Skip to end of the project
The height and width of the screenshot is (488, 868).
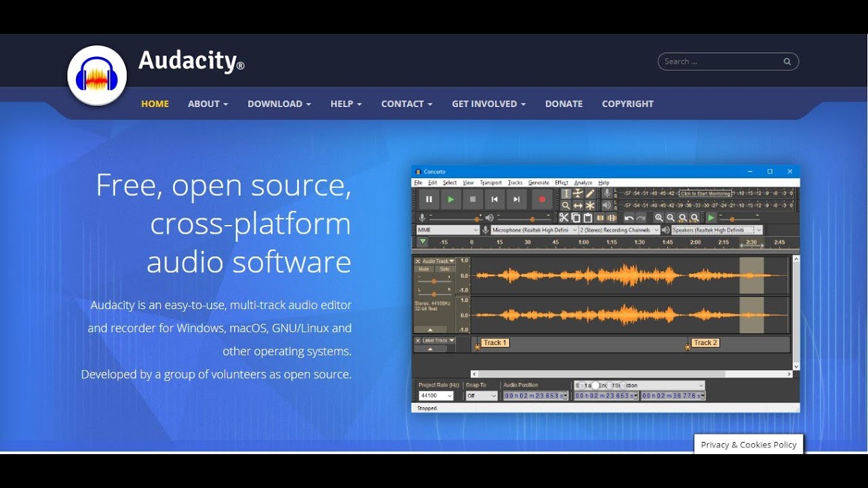coord(517,199)
